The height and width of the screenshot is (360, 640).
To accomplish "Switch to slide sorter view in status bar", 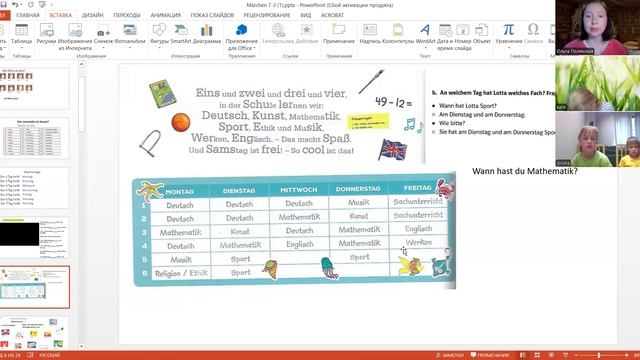I will pyautogui.click(x=537, y=355).
